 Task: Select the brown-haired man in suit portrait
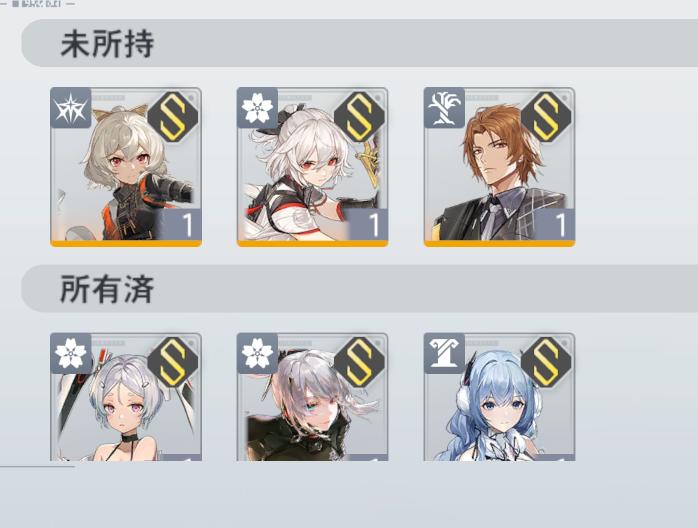(x=499, y=167)
